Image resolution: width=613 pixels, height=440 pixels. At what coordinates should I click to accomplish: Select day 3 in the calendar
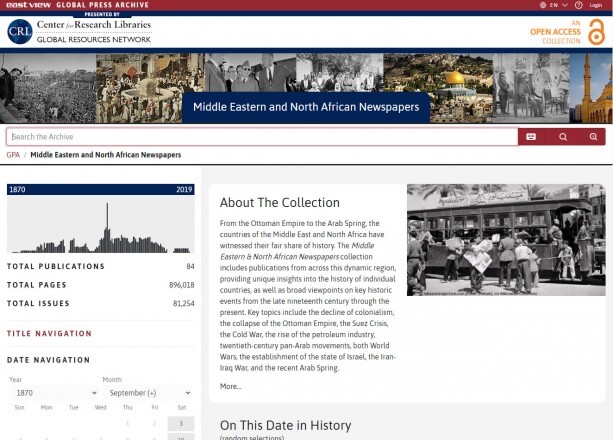pyautogui.click(x=181, y=424)
